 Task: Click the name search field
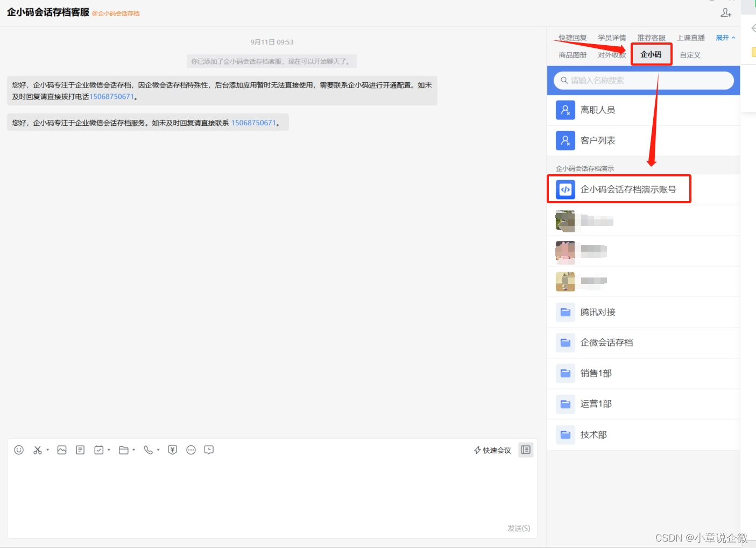[644, 81]
